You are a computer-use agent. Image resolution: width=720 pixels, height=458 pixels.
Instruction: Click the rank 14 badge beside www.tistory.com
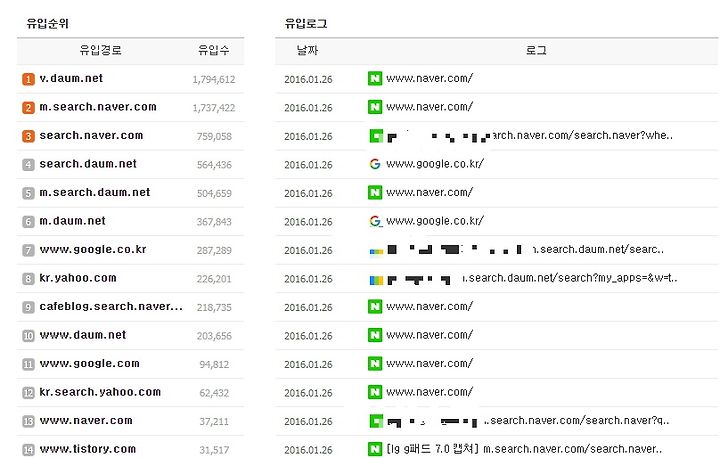(x=28, y=449)
